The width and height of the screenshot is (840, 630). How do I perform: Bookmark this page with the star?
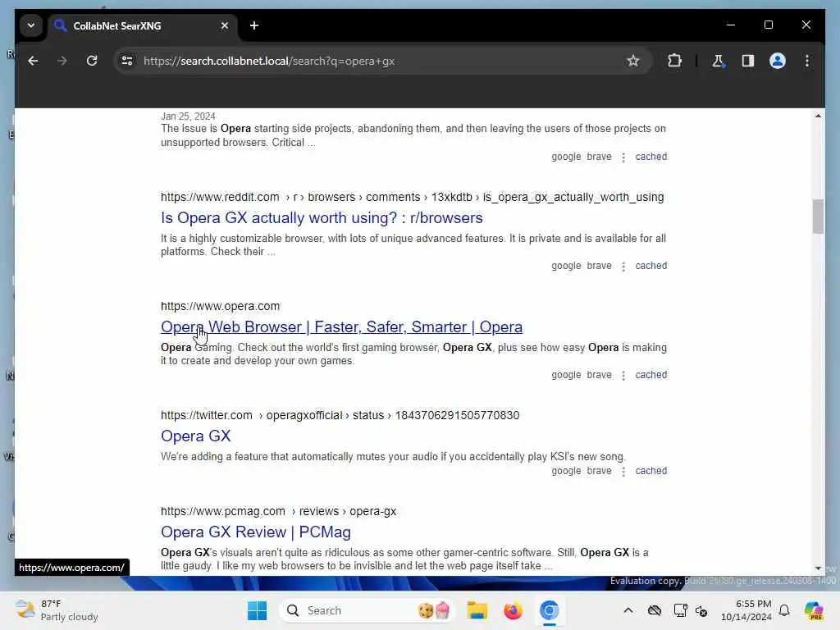click(x=632, y=61)
